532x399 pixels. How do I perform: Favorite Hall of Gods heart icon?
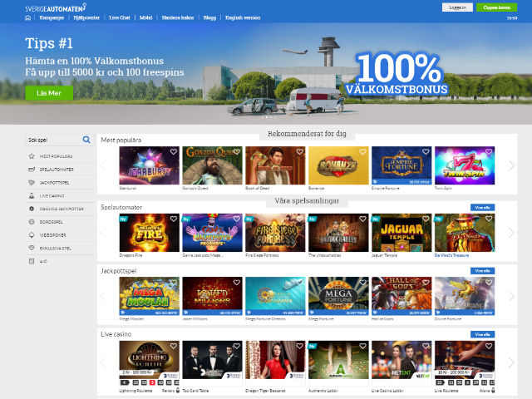[426, 283]
